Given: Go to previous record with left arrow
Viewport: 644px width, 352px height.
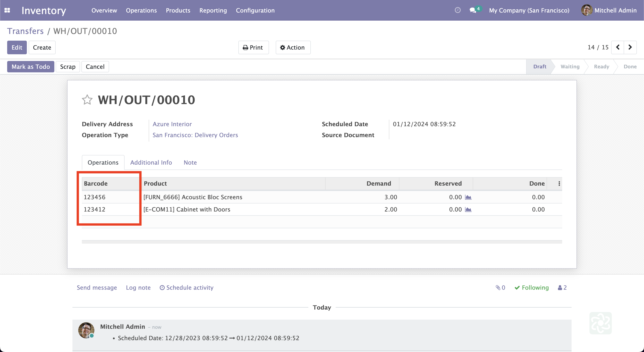Looking at the screenshot, I should (x=617, y=47).
